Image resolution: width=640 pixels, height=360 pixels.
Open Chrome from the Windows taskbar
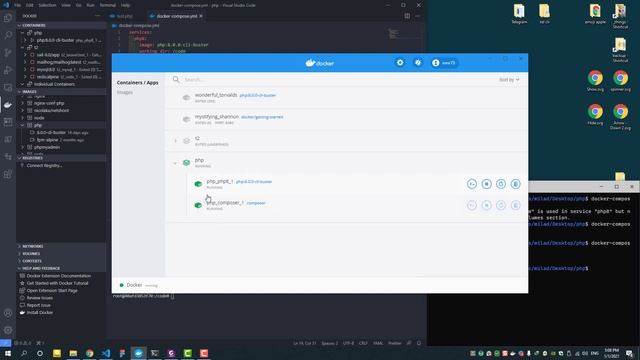point(89,353)
